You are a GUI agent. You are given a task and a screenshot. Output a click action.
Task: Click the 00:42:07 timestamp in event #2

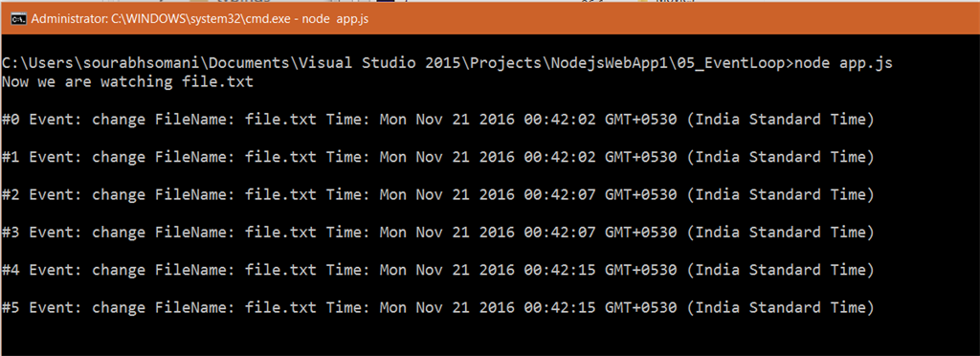(x=559, y=194)
